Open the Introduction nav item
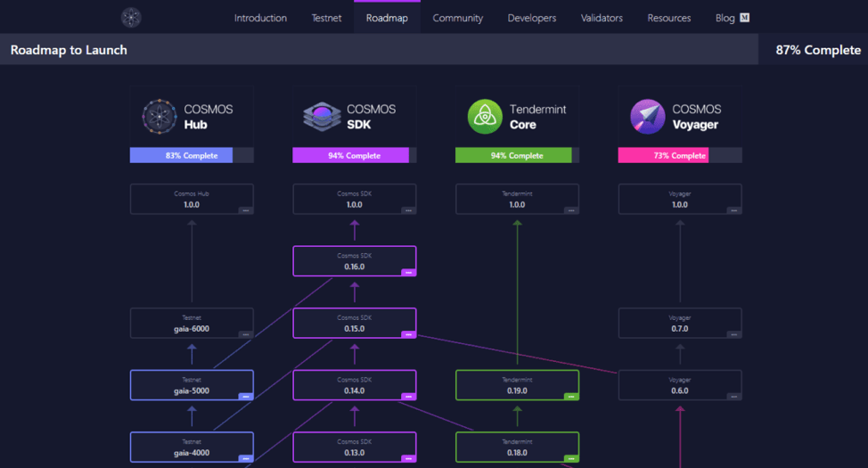Viewport: 868px width, 468px height. coord(260,18)
